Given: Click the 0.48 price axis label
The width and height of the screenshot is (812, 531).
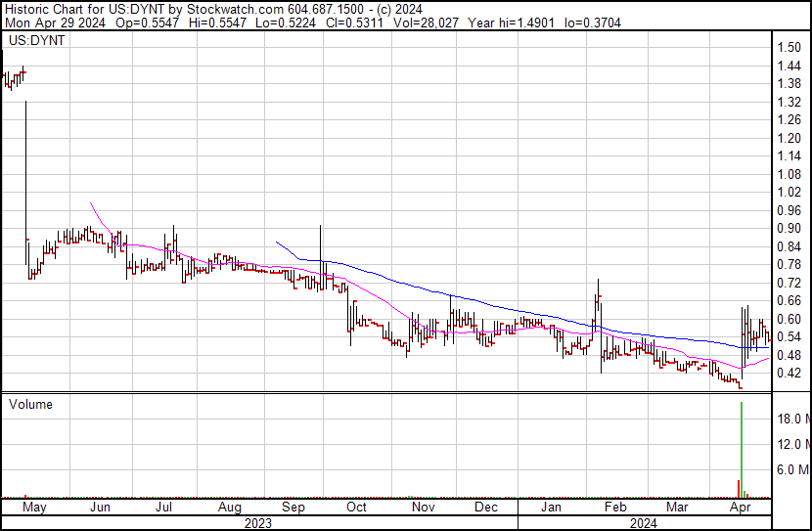Looking at the screenshot, I should point(789,356).
